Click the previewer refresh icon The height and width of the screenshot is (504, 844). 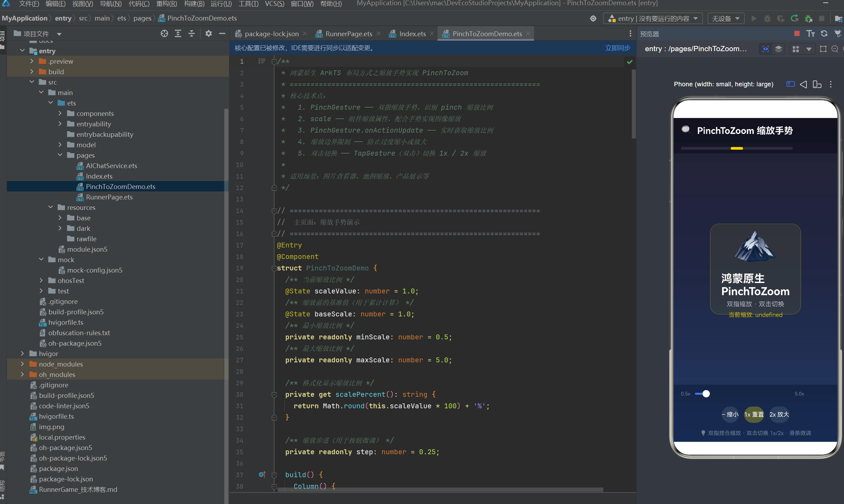coord(824,33)
